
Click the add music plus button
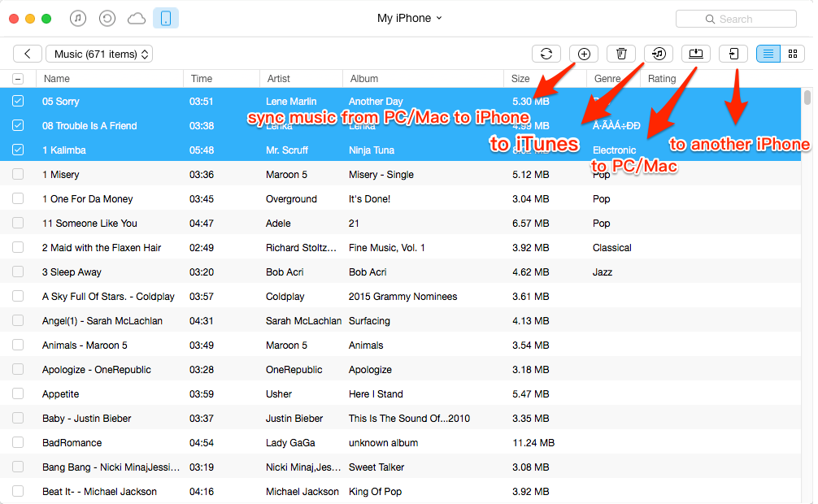584,54
